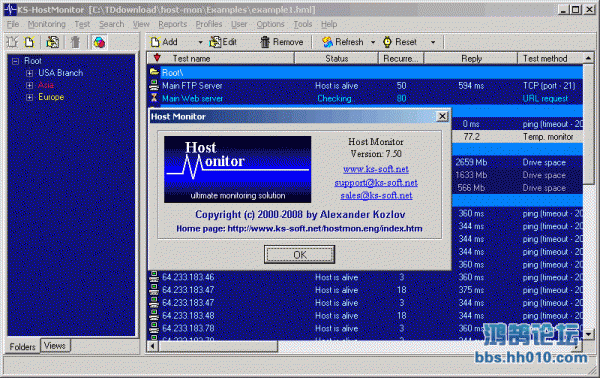The width and height of the screenshot is (600, 378).
Task: Click host icon beside 64.233.183.48
Action: (154, 315)
